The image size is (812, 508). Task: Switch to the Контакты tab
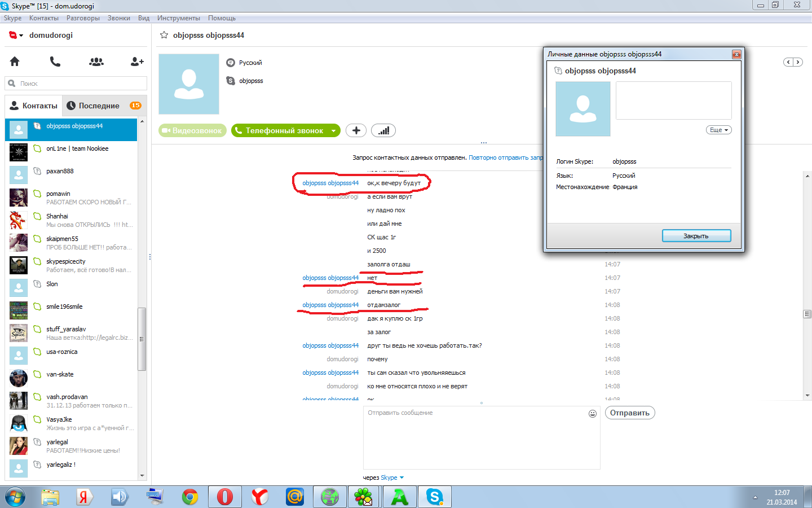point(34,106)
